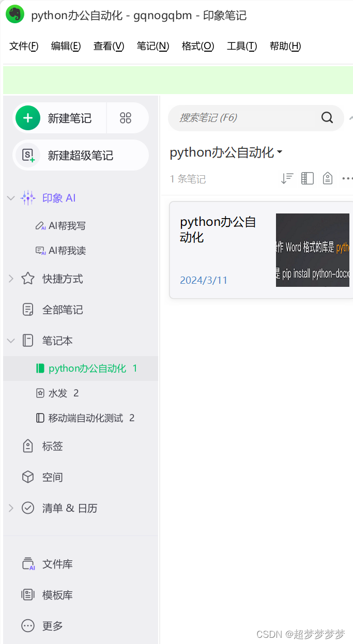Screen dimensions: 353x644
Task: Open the 文件(F) menu
Action: pos(24,46)
